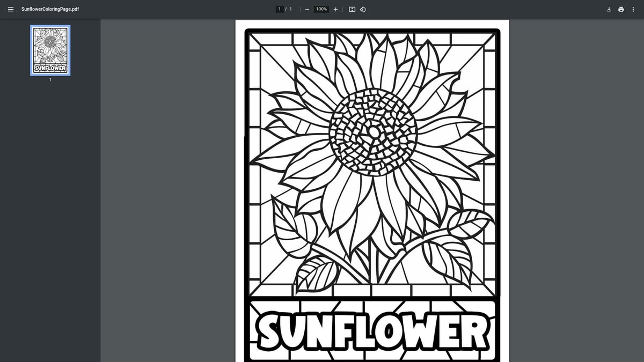Open page 1 via its sidebar thumbnail
The image size is (644, 362).
(x=50, y=50)
